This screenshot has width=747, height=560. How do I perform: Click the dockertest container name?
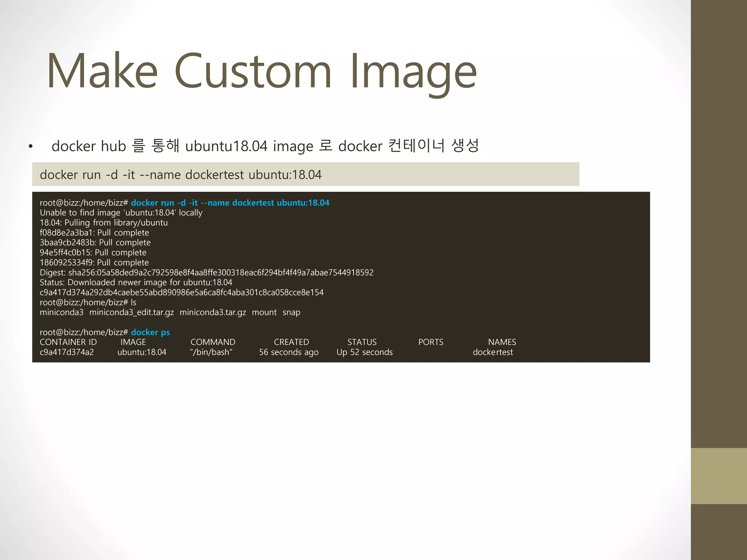(492, 352)
